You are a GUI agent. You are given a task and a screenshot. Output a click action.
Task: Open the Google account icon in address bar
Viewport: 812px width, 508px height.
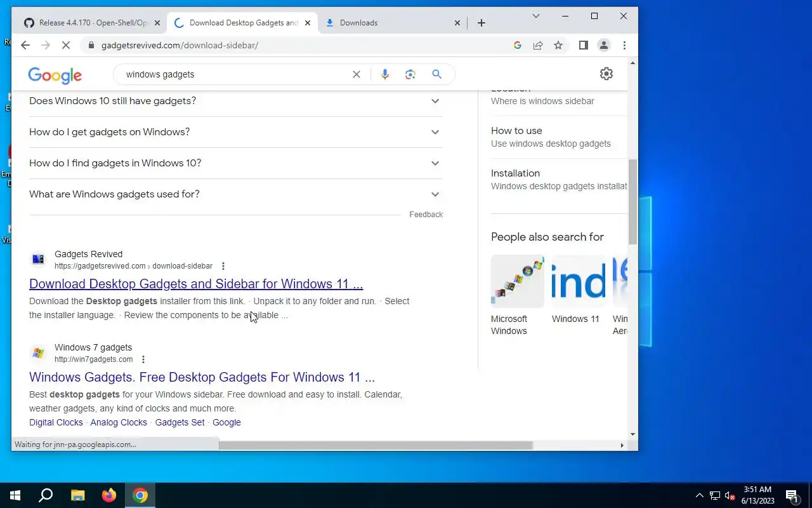click(518, 45)
